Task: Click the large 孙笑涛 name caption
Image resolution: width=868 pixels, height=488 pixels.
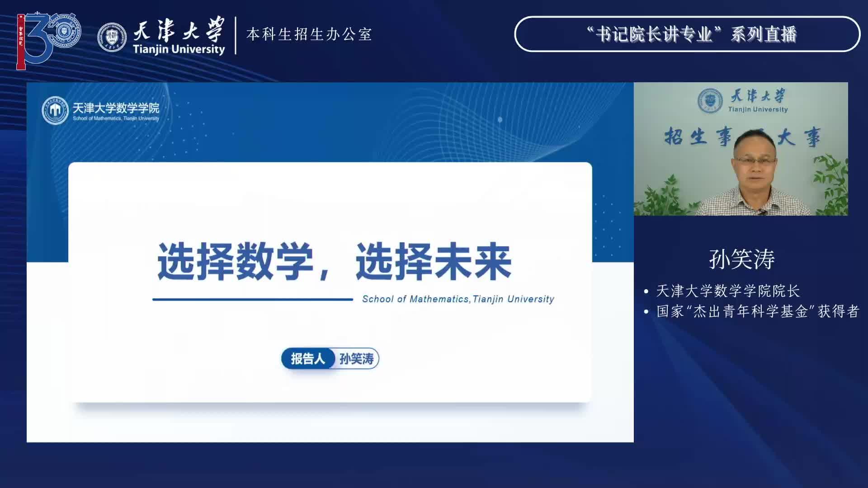Action: [741, 259]
